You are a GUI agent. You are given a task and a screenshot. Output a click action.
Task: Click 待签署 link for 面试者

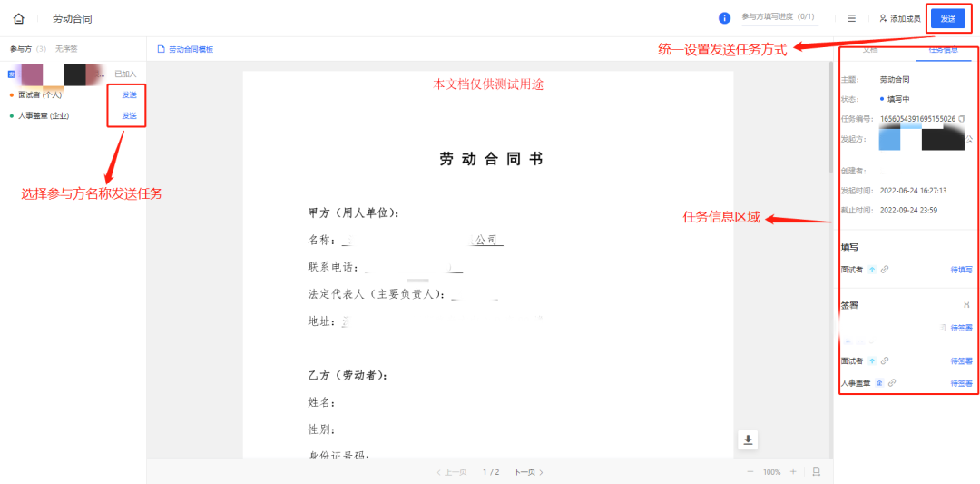[961, 361]
